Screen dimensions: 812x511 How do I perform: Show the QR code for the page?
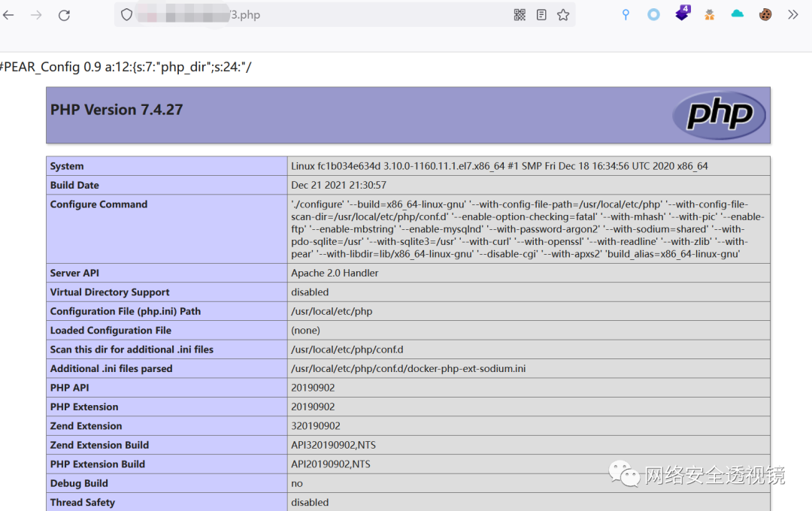click(x=520, y=14)
